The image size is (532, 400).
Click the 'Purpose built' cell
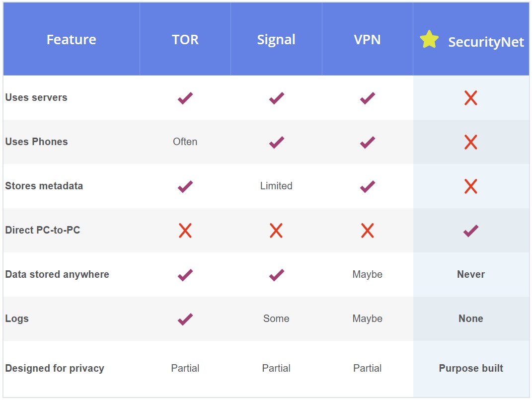[x=471, y=368]
